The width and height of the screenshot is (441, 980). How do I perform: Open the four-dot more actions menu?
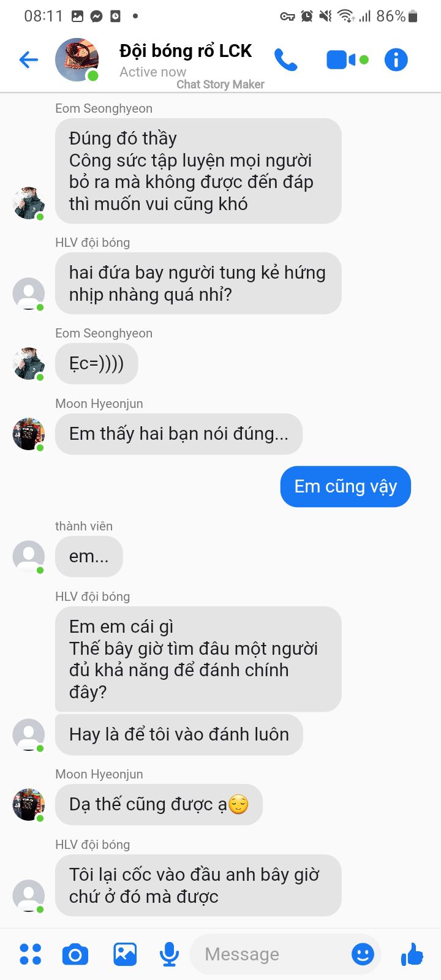(31, 954)
